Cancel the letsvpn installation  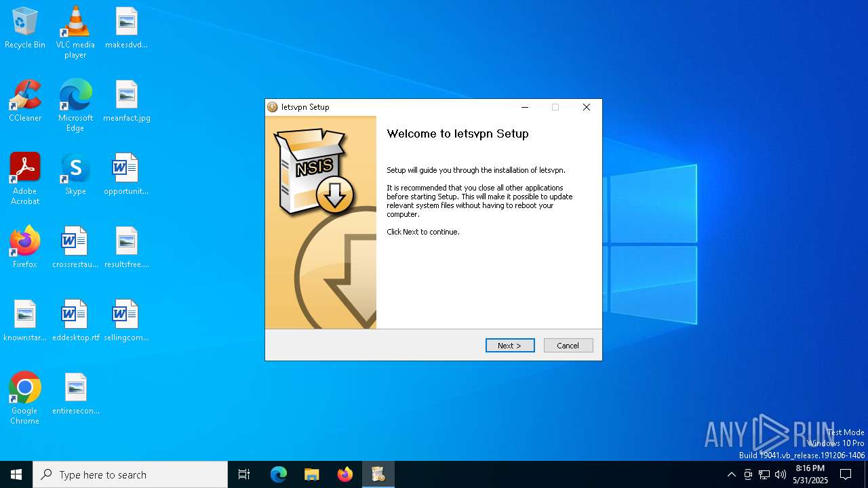coord(568,346)
